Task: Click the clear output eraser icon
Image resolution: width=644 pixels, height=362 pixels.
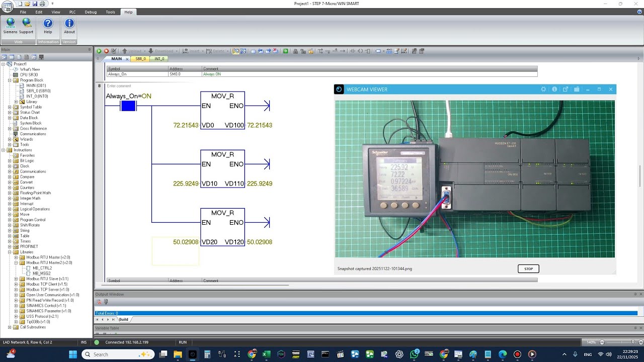Action: pyautogui.click(x=99, y=302)
